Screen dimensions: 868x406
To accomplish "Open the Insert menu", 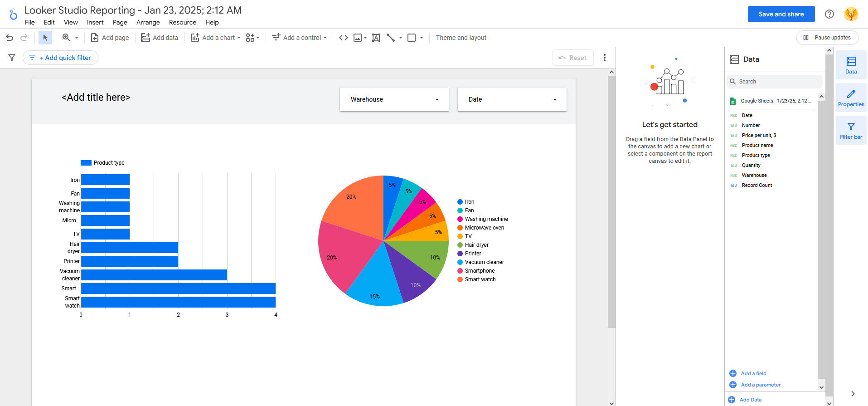I will tap(95, 22).
